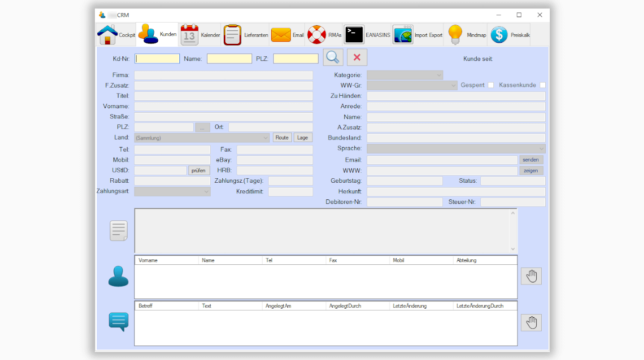Open the EANASINS terminal icon
Viewport: 644px width, 360px height.
[x=354, y=35]
